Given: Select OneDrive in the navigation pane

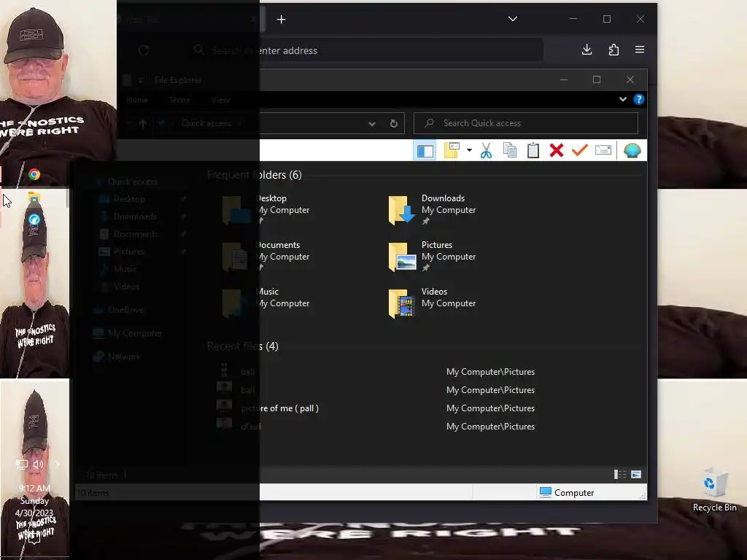Looking at the screenshot, I should click(125, 310).
